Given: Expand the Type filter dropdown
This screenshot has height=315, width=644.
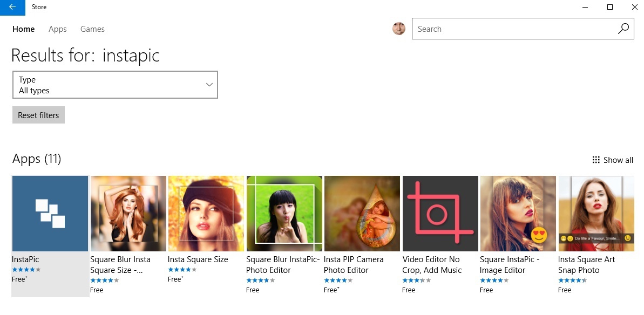Looking at the screenshot, I should tap(114, 85).
